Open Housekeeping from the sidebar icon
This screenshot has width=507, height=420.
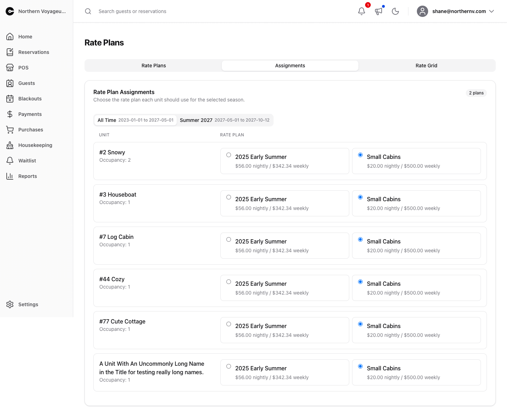[10, 145]
